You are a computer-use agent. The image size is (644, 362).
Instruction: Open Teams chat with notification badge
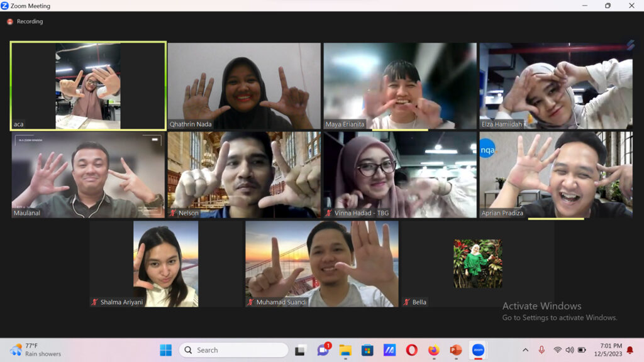click(323, 349)
